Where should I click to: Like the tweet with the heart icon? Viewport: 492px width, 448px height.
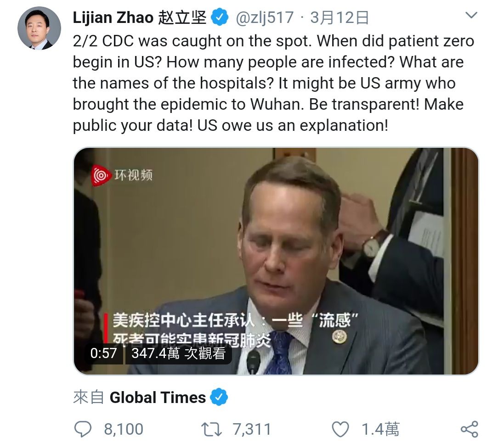340,429
